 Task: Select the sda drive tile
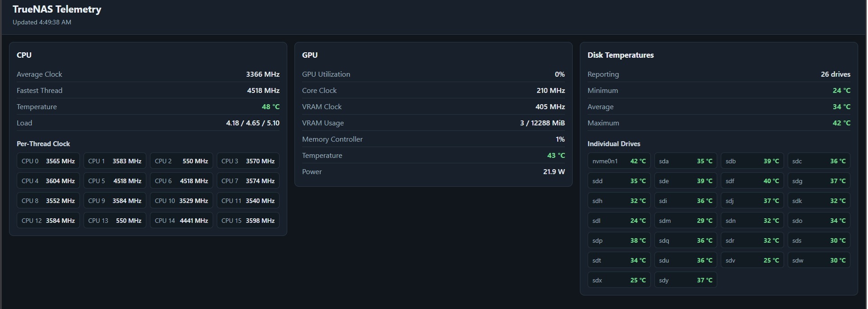tap(686, 161)
